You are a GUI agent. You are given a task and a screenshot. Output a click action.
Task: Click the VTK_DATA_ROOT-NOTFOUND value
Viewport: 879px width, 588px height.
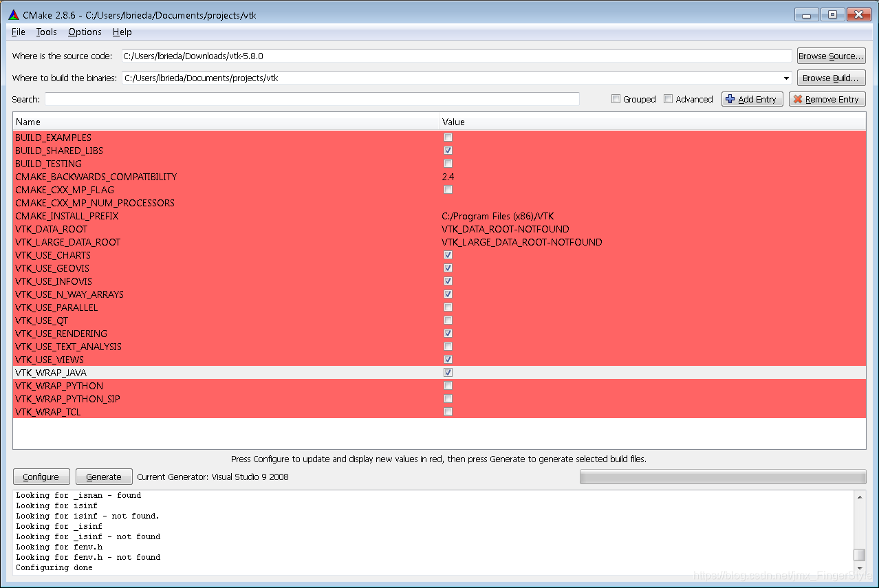click(x=506, y=229)
